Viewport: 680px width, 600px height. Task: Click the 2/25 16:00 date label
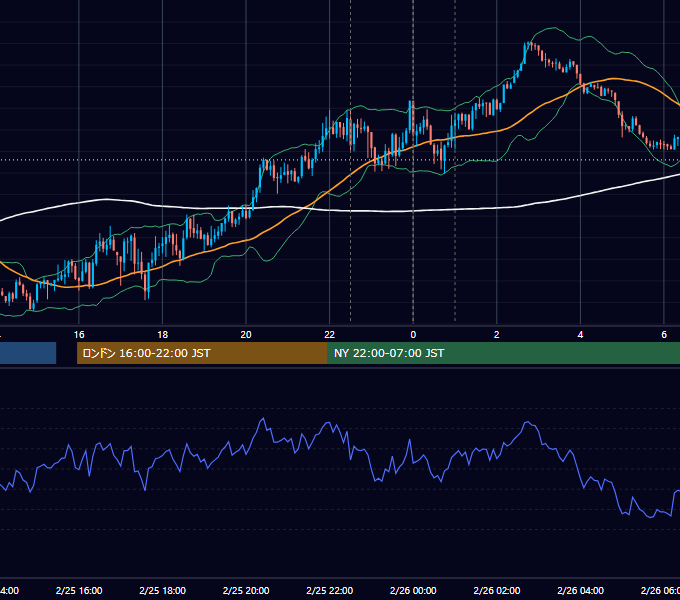(79, 590)
